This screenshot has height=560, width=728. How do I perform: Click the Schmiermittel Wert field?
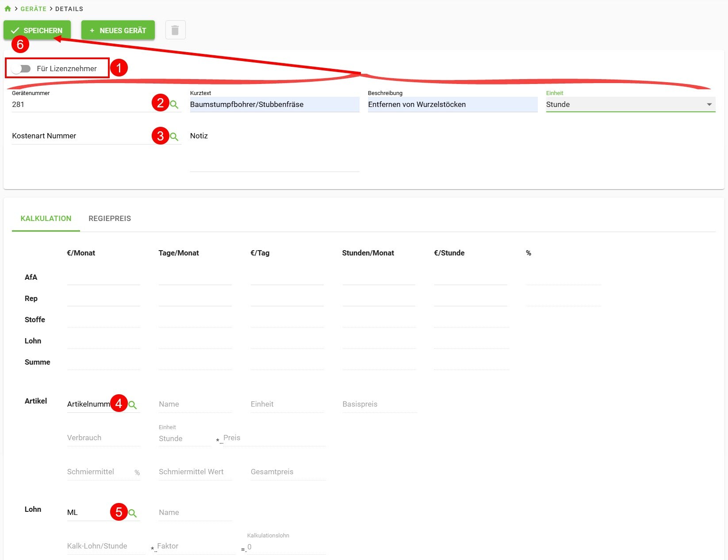point(195,472)
